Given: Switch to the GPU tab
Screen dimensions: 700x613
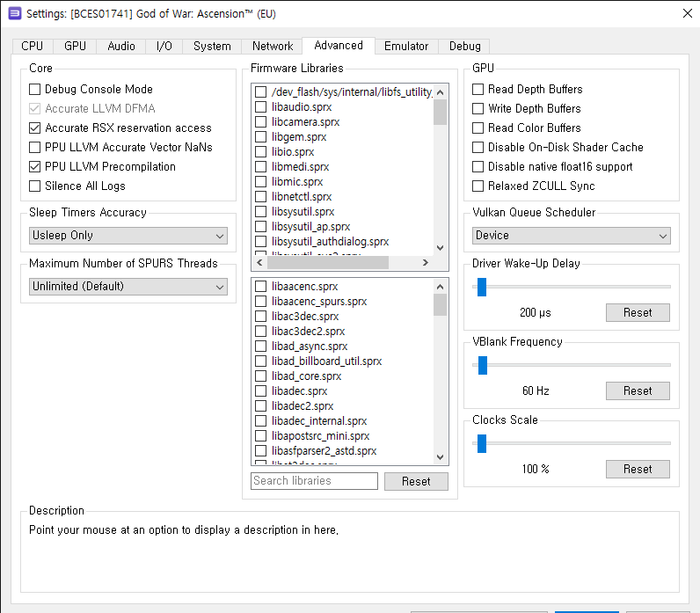Looking at the screenshot, I should point(75,46).
